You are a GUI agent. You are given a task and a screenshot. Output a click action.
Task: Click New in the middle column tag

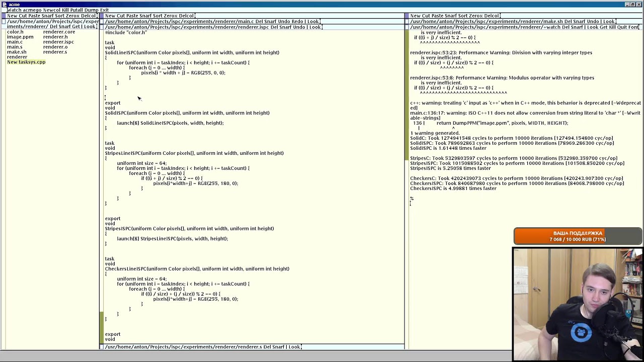pos(110,16)
